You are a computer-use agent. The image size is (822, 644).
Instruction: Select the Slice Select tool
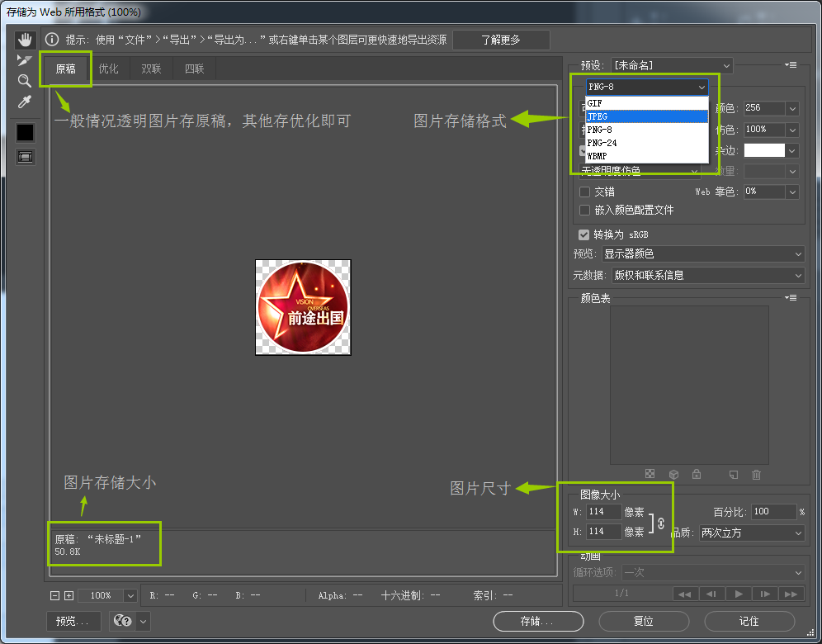click(x=25, y=60)
